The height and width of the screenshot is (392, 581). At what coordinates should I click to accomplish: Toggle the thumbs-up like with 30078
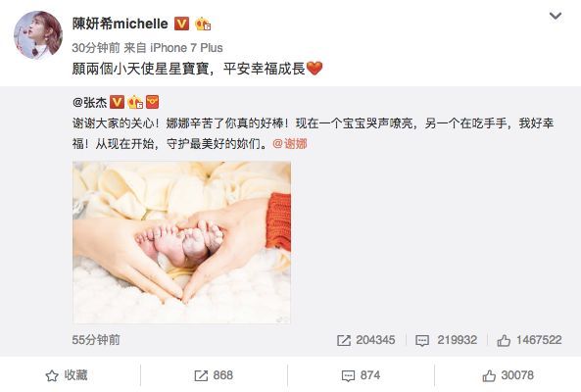508,375
